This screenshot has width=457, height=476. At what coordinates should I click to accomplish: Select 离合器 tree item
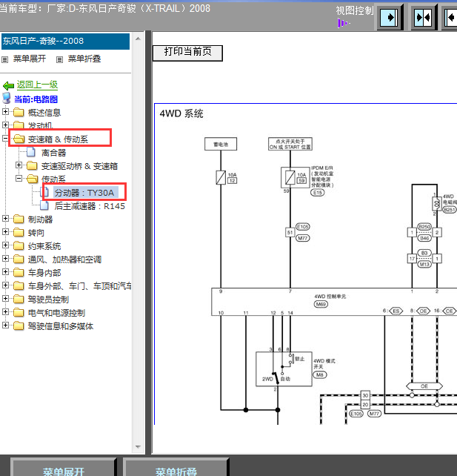(x=53, y=153)
